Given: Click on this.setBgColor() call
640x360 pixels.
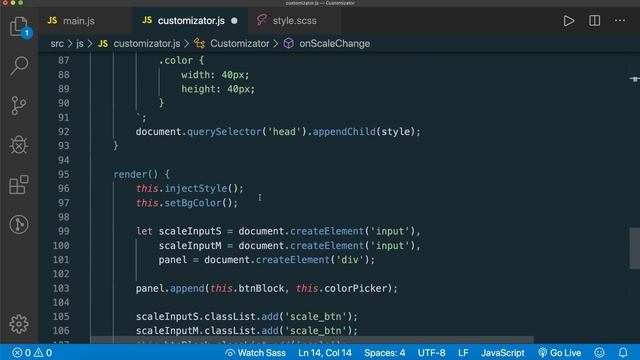Looking at the screenshot, I should (x=187, y=203).
